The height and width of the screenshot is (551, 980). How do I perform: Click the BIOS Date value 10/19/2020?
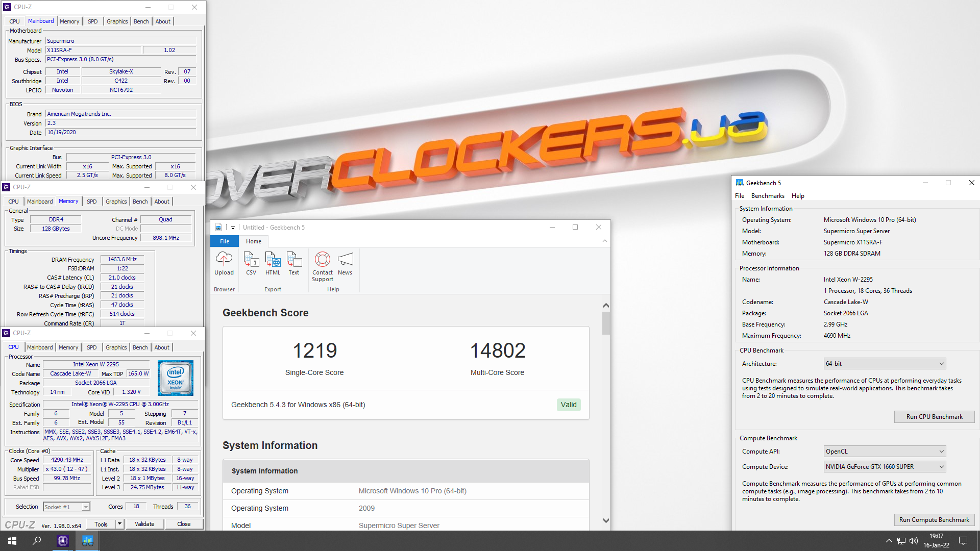click(x=121, y=133)
